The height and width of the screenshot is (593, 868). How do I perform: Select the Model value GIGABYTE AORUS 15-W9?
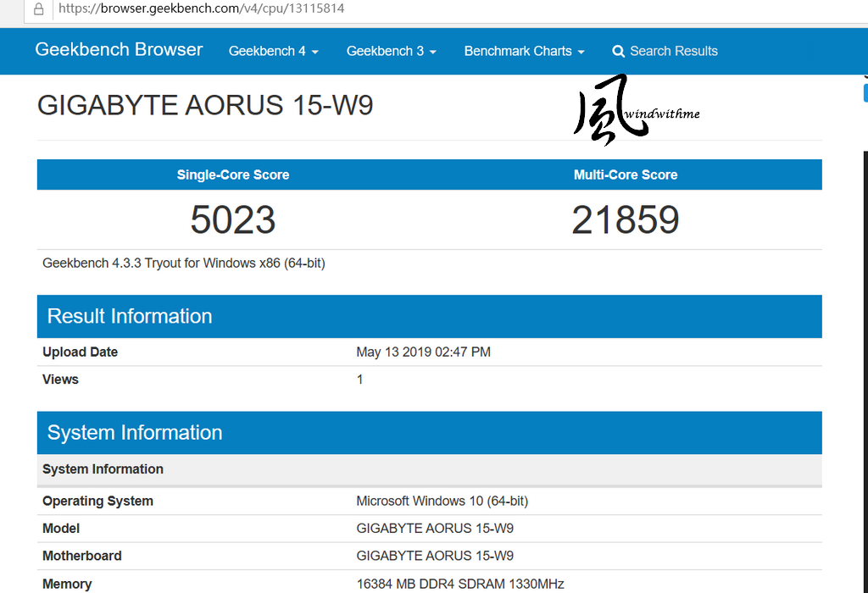click(435, 529)
